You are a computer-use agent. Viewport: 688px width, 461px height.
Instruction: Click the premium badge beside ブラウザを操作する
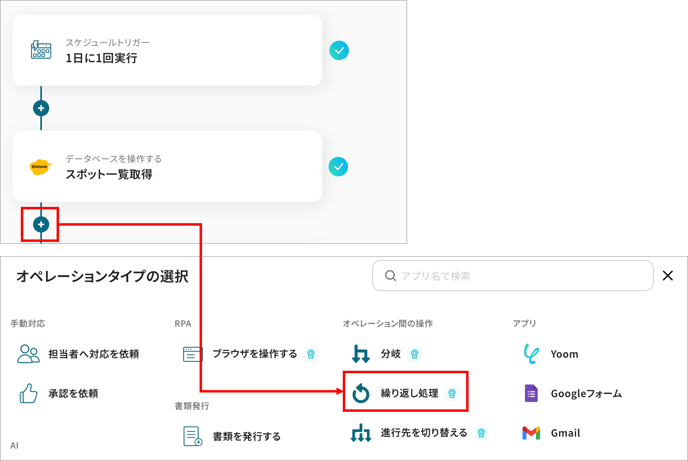click(311, 354)
